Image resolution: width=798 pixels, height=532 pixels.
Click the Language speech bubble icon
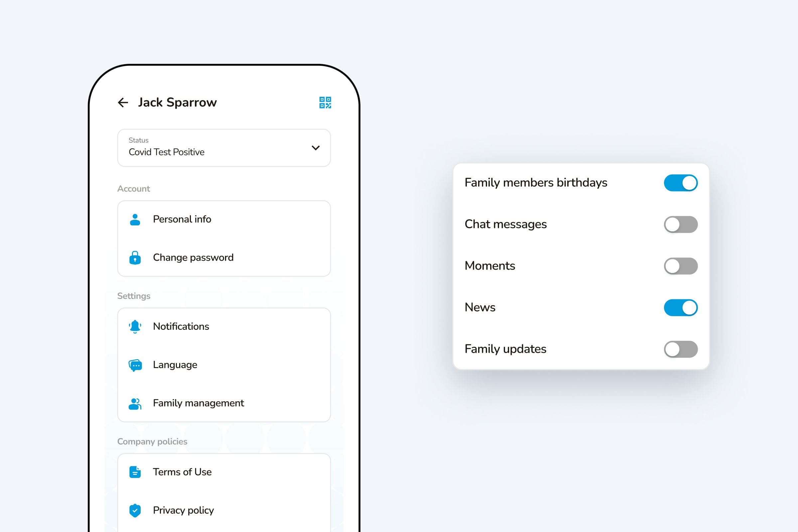pos(135,365)
